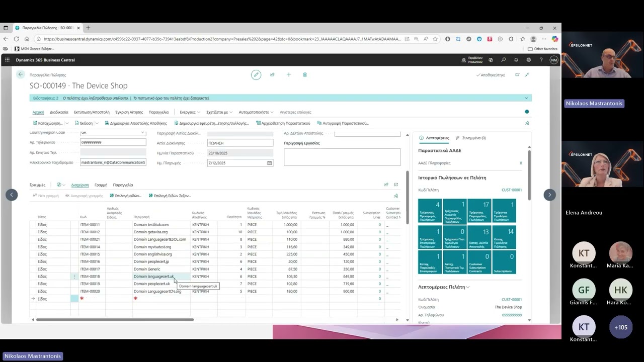Click the horizontal scrollbar of lines grid
The height and width of the screenshot is (362, 644).
115,320
